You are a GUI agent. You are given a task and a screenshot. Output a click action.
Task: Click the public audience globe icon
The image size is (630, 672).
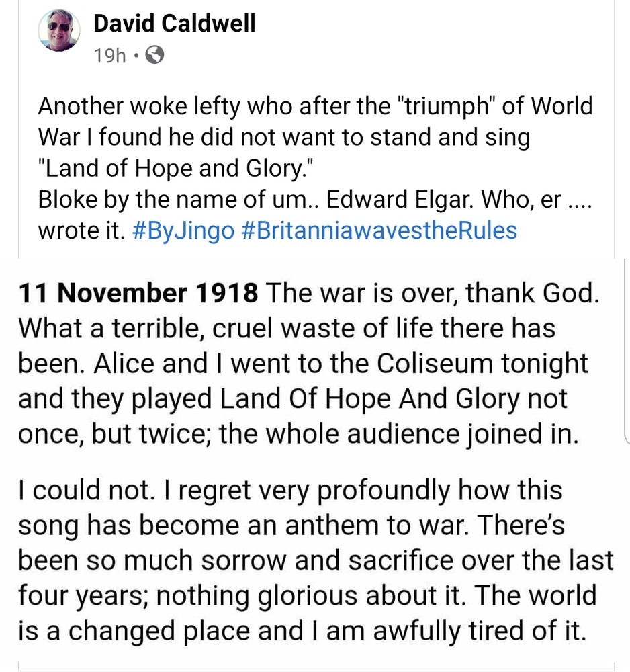point(154,56)
